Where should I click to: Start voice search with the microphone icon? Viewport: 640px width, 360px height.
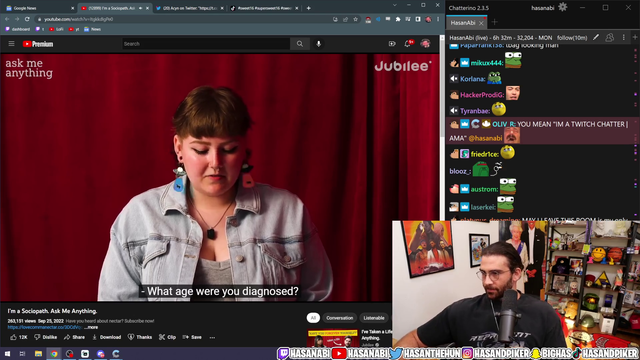[319, 44]
